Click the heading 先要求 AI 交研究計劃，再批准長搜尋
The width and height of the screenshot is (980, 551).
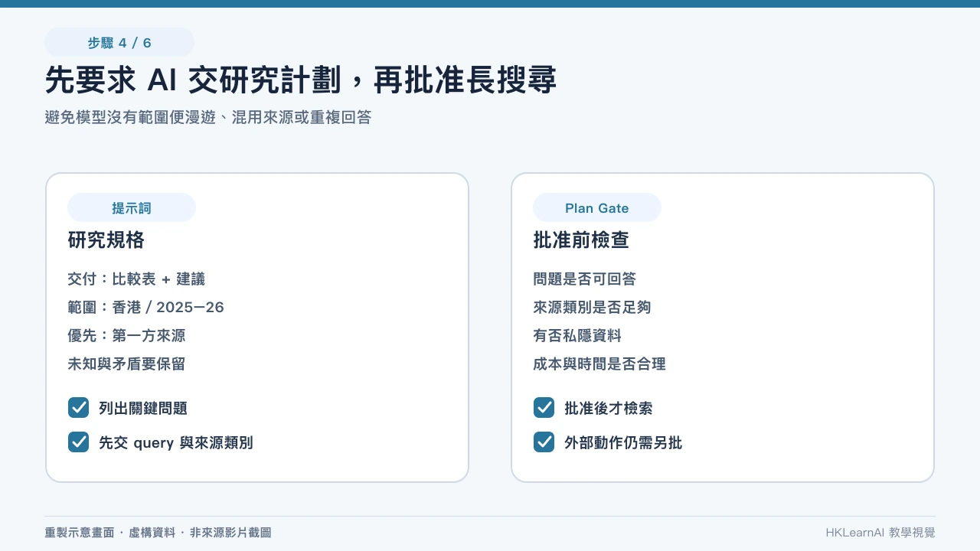tap(301, 81)
